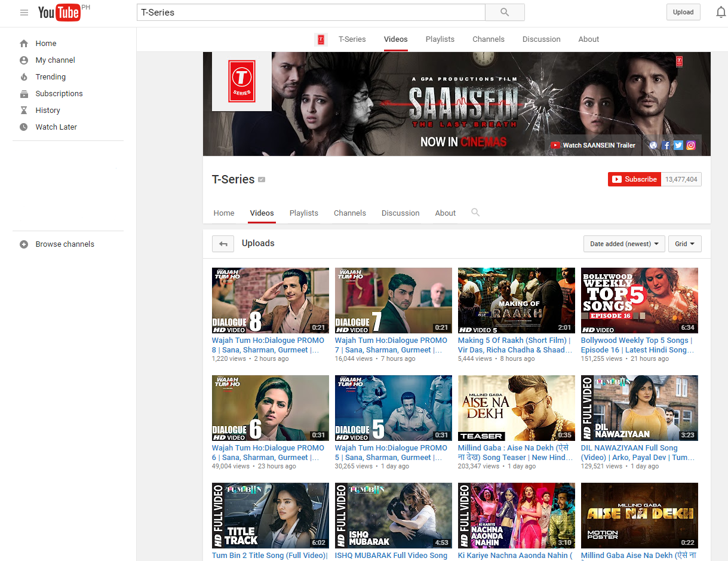The width and height of the screenshot is (728, 561).
Task: Open Tum Bin 2 Title Song title link
Action: [270, 556]
